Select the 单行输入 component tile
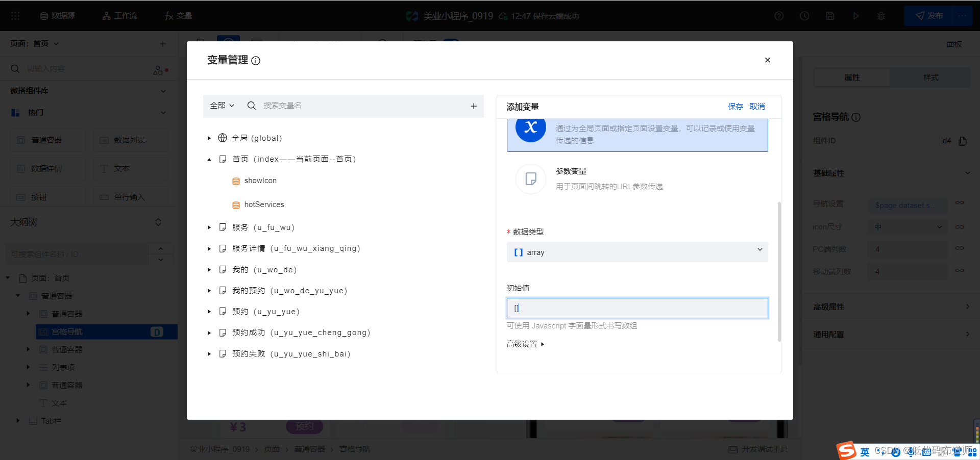Image resolution: width=980 pixels, height=460 pixels. click(131, 197)
